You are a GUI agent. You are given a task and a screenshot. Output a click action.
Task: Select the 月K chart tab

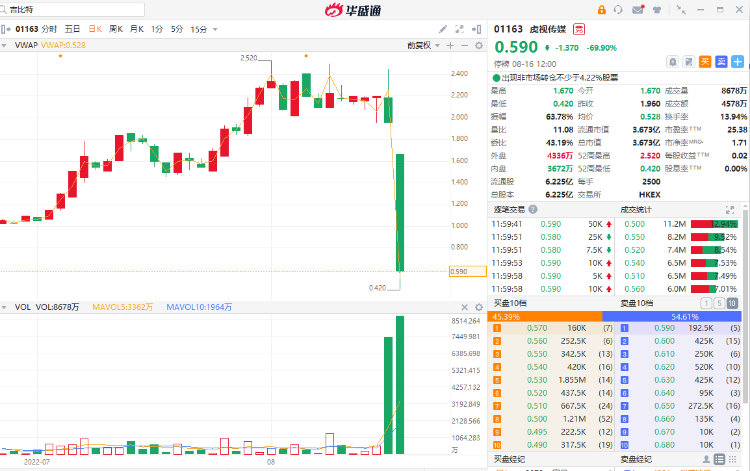(137, 29)
